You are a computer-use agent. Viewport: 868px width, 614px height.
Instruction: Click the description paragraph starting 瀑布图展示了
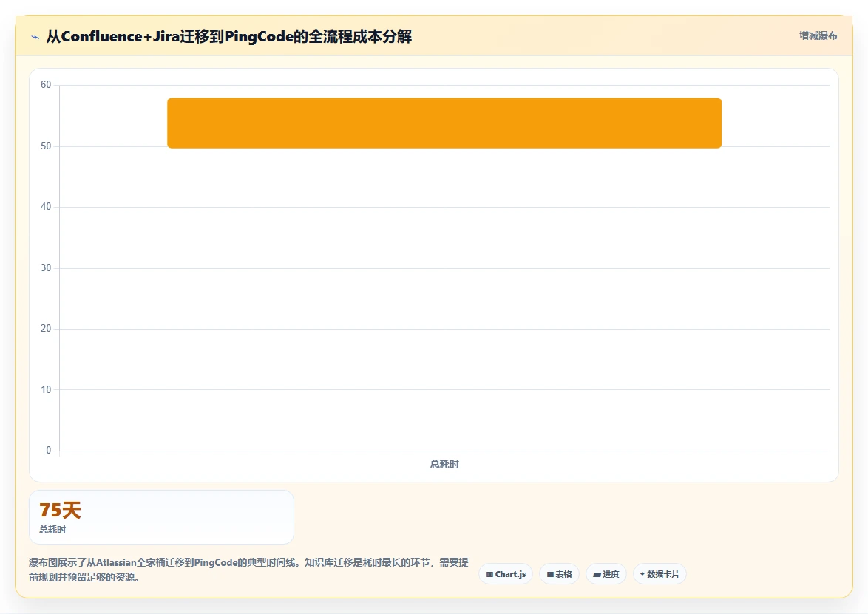click(248, 570)
